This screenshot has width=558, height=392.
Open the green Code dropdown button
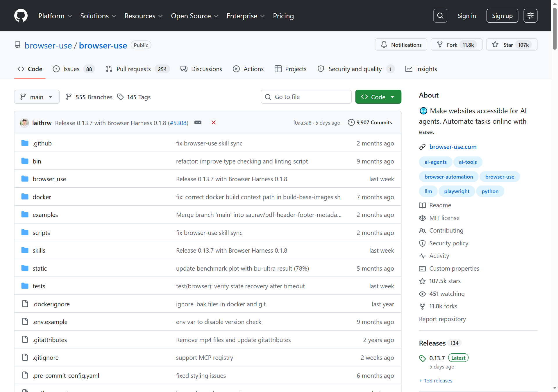pos(378,97)
